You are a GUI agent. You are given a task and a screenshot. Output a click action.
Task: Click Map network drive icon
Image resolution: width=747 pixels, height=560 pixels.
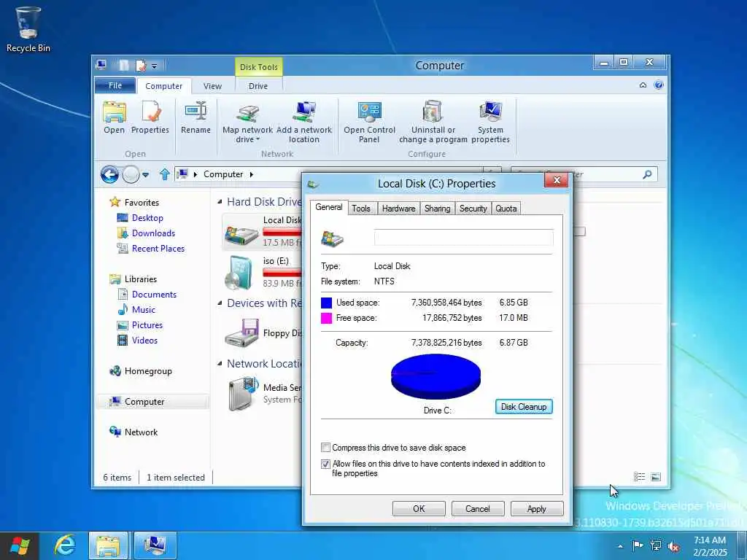tap(248, 113)
